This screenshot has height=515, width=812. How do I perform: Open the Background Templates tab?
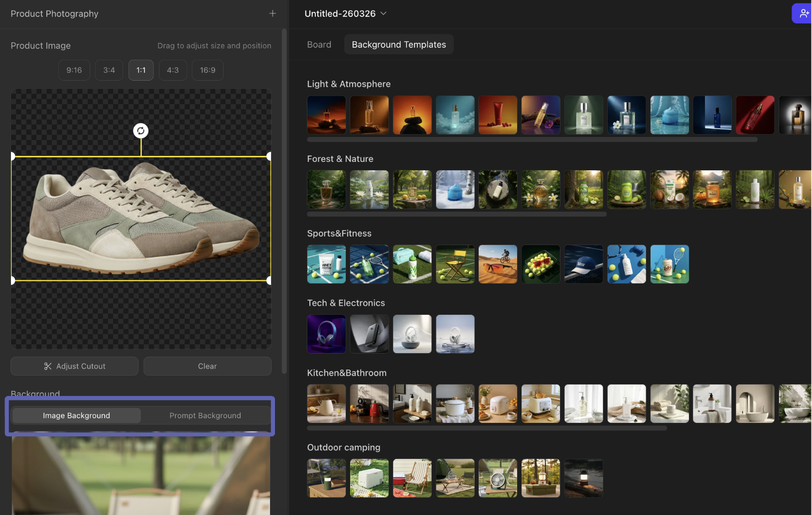point(399,44)
